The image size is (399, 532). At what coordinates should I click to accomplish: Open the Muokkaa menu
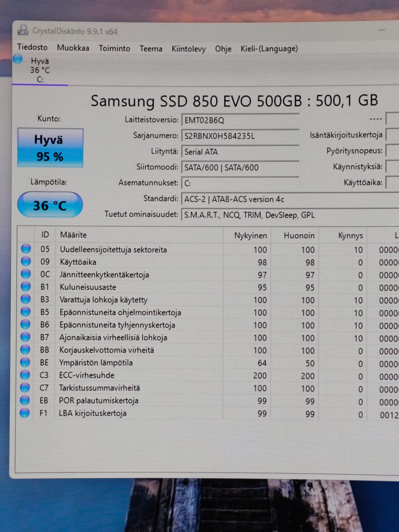[73, 48]
